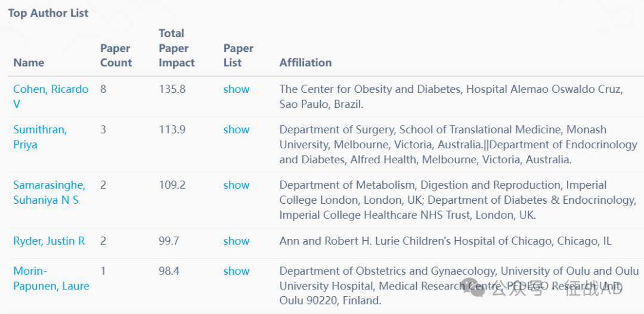Click the Paper List column header
644x314 pixels.
[x=238, y=55]
